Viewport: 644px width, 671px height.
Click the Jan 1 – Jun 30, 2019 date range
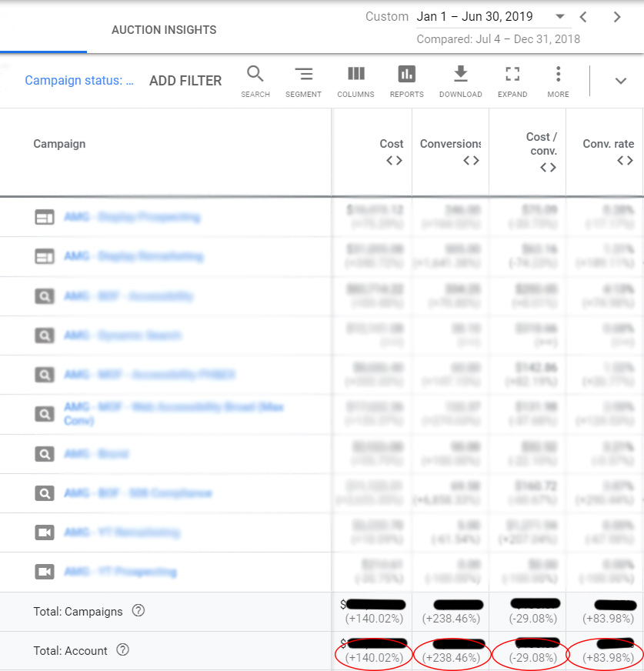(x=475, y=17)
